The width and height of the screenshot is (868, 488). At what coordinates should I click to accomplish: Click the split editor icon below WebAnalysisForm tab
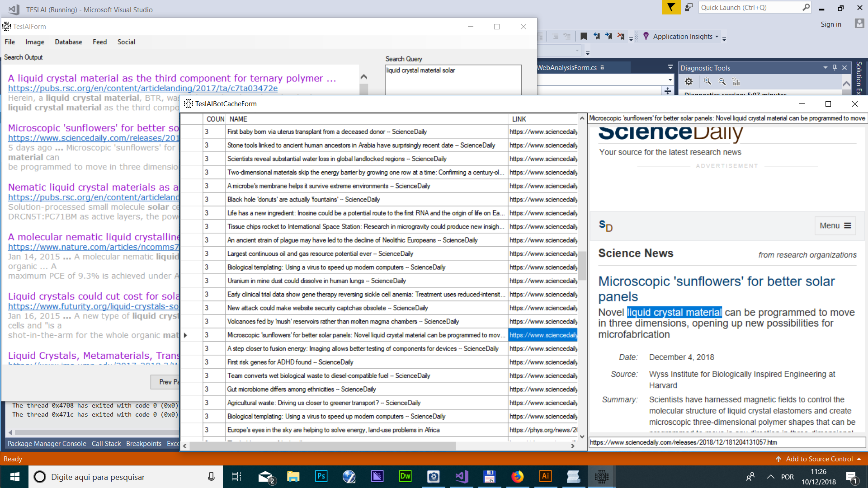click(668, 91)
